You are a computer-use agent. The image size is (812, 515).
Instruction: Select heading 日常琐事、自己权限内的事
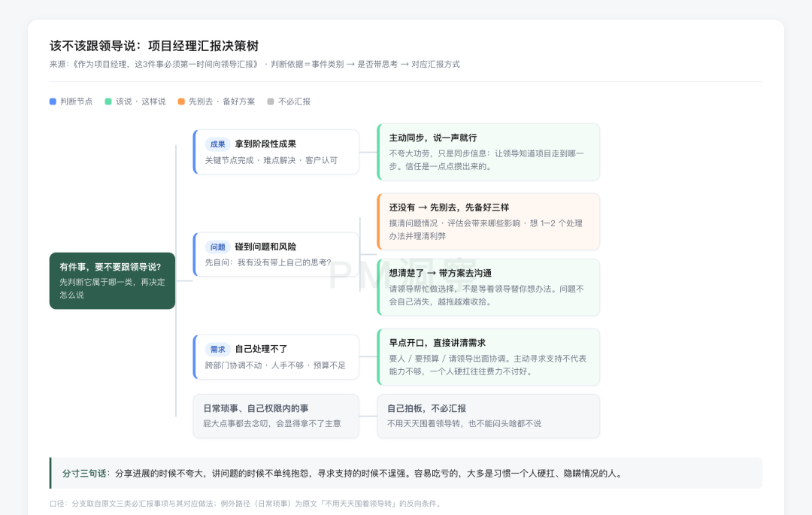[x=256, y=408]
